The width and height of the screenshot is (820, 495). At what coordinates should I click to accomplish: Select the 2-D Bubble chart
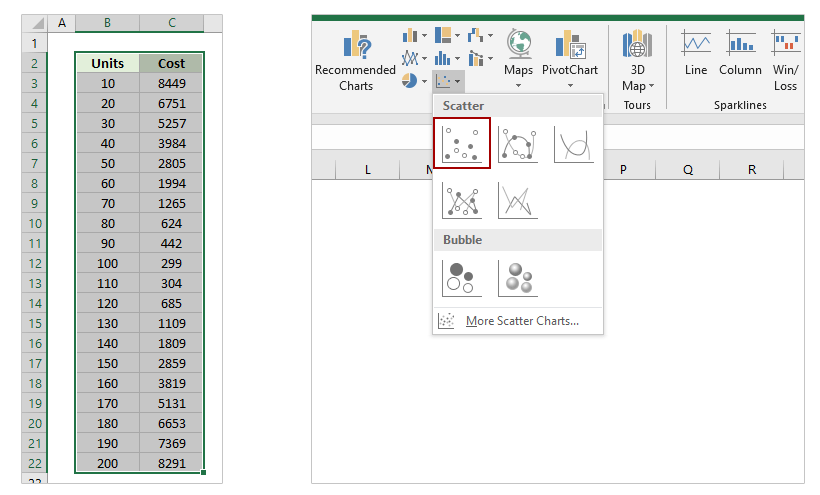click(x=462, y=278)
